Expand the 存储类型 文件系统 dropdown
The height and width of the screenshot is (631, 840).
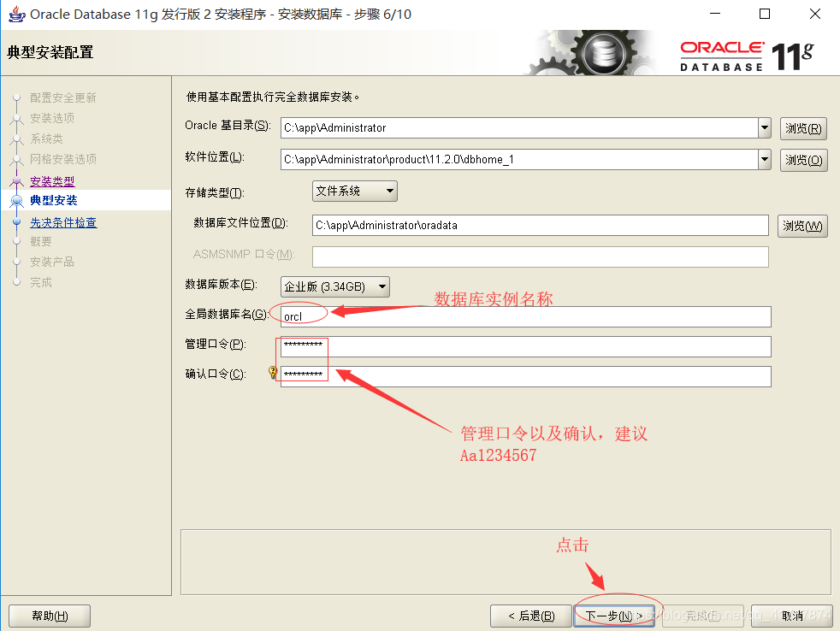tap(355, 192)
